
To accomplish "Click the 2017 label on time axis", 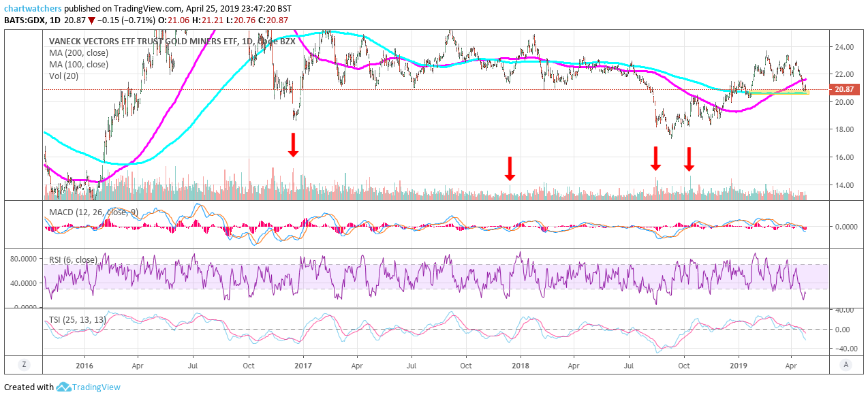I will [303, 365].
